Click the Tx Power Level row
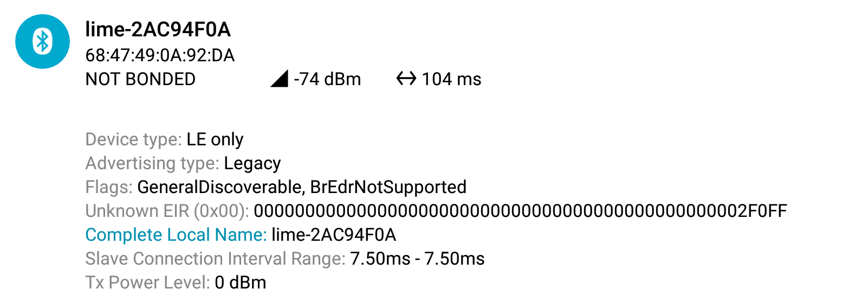 click(176, 283)
